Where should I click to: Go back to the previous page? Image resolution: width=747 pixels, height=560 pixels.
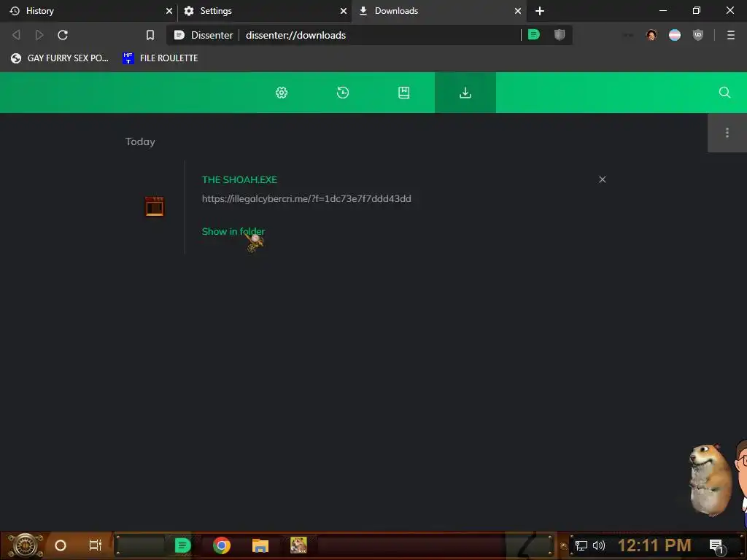tap(16, 35)
